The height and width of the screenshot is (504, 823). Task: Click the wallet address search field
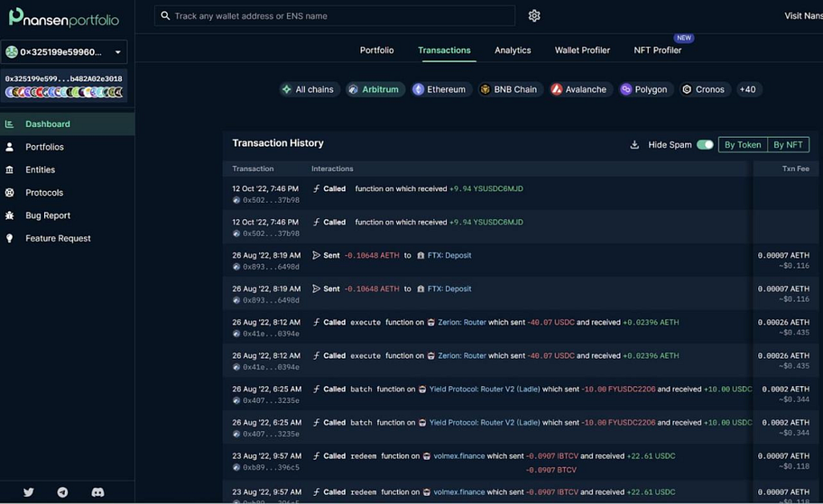click(335, 15)
